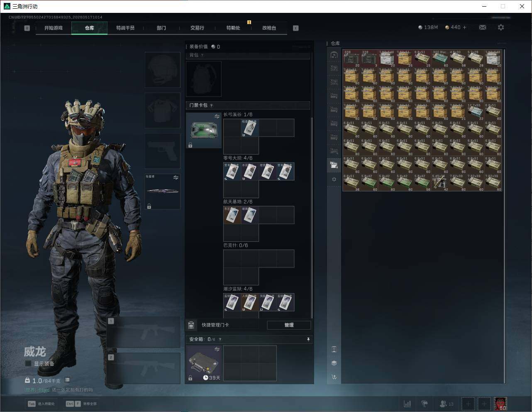
Task: Select secondary weapon slot 2
Action: click(144, 368)
